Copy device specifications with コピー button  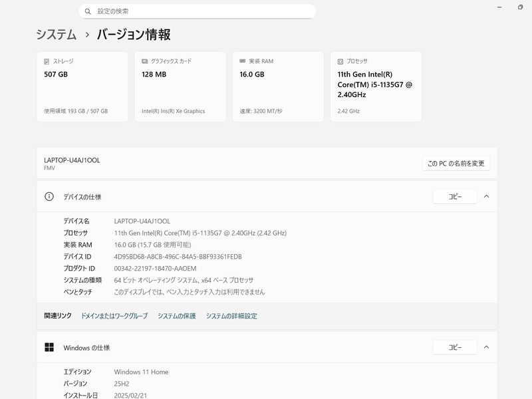point(455,197)
